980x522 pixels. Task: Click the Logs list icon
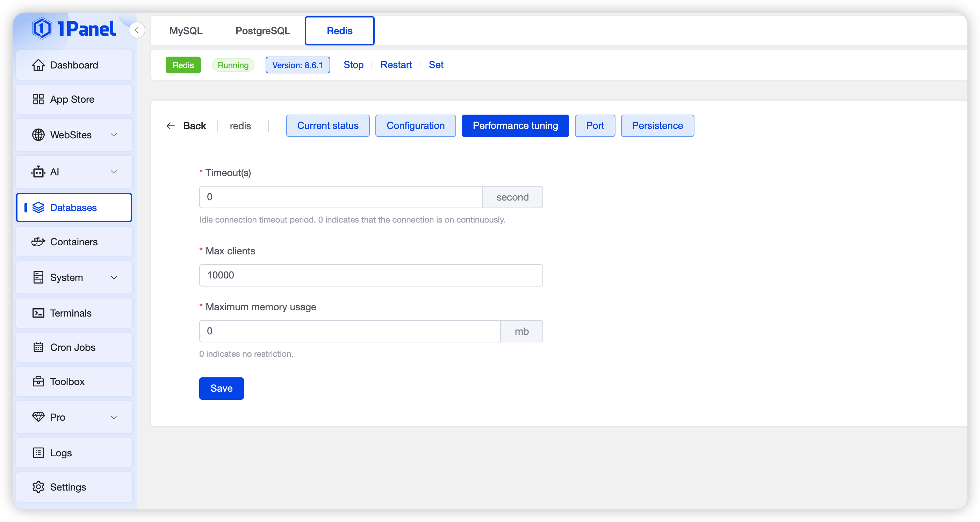click(x=38, y=452)
